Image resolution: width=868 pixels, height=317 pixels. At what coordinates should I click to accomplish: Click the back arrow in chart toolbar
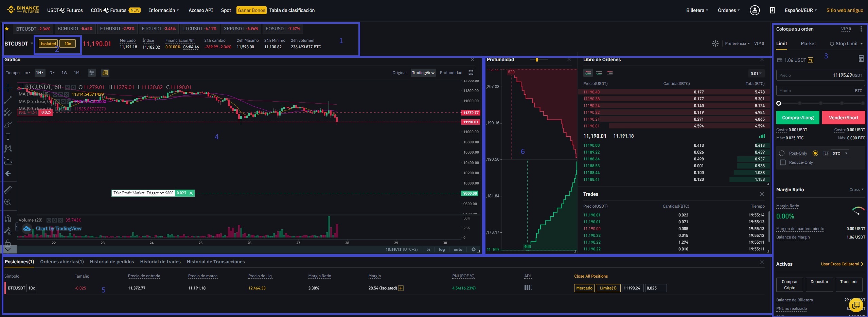pos(8,174)
